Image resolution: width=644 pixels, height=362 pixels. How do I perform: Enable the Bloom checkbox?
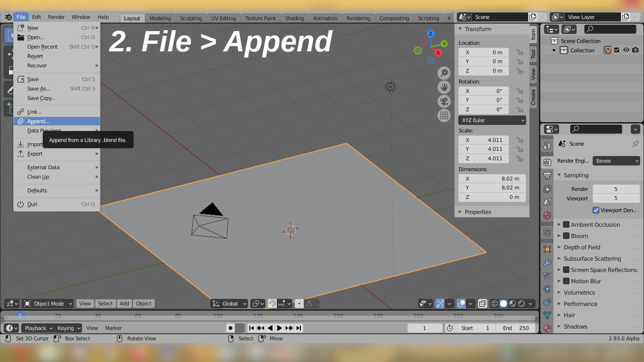(567, 236)
